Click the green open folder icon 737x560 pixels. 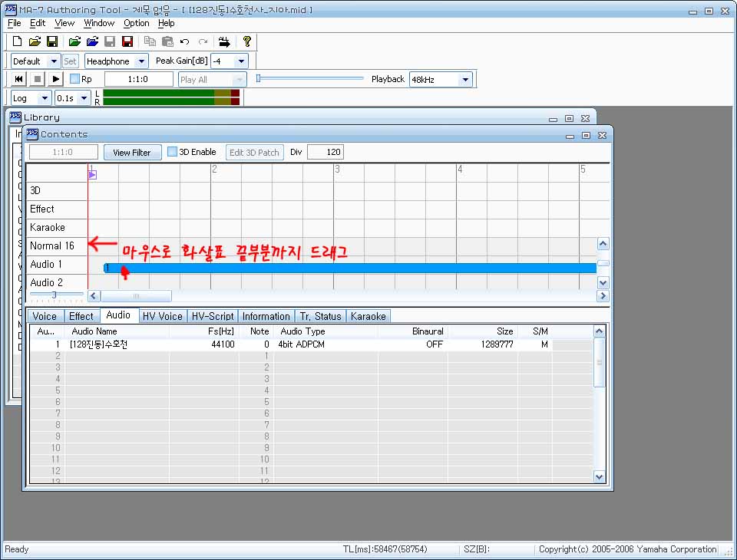pos(74,41)
